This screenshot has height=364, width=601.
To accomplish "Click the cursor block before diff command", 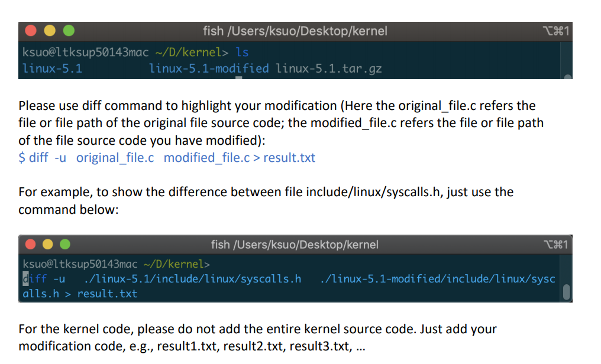I will 25,278.
